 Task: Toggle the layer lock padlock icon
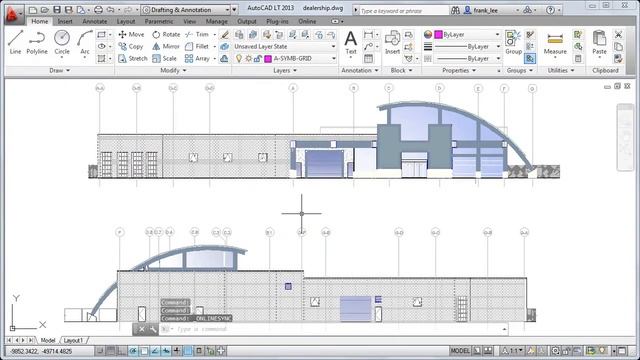[258, 58]
